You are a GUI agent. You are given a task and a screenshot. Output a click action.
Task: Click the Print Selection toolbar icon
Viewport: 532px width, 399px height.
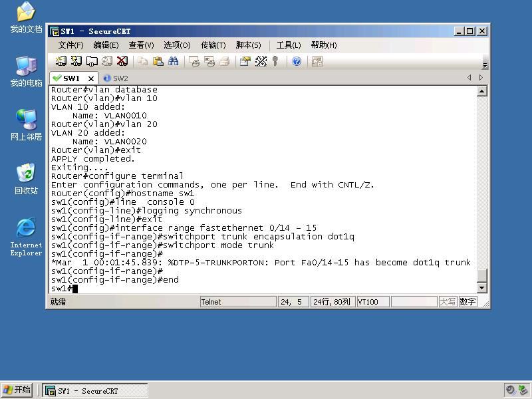(209, 61)
